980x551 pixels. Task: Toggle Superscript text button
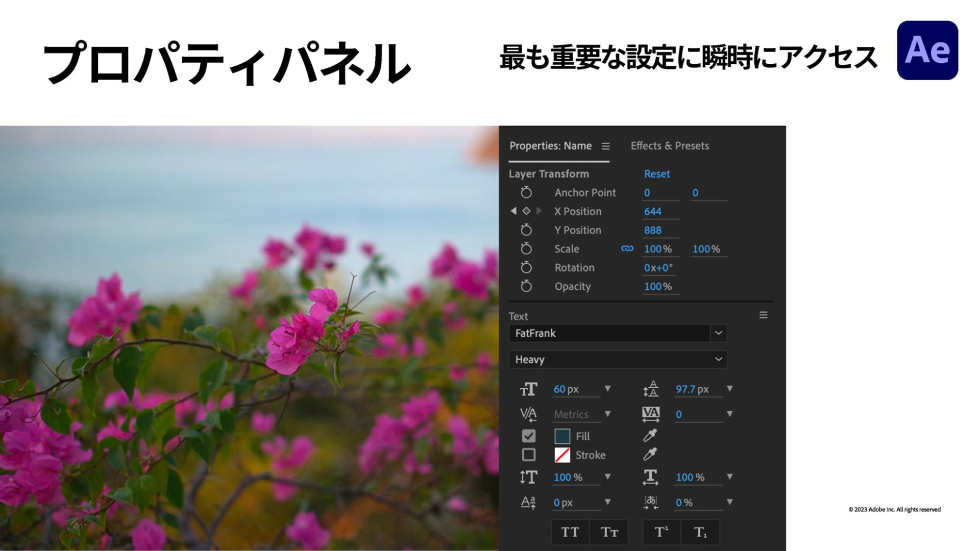click(661, 532)
